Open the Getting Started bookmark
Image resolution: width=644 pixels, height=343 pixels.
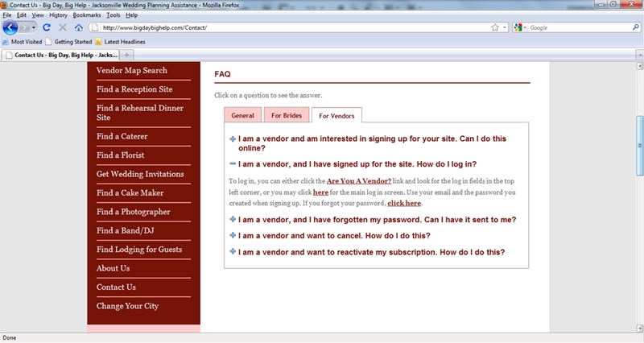click(69, 42)
